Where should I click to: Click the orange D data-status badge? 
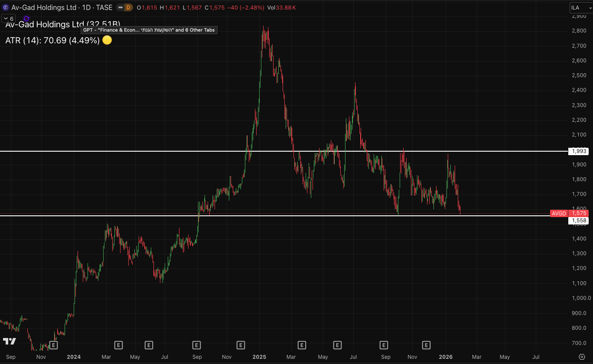pos(128,7)
